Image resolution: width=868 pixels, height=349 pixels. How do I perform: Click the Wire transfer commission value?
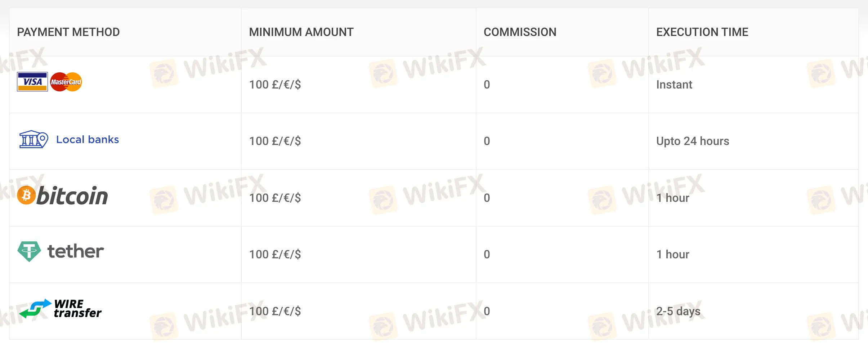coord(487,311)
